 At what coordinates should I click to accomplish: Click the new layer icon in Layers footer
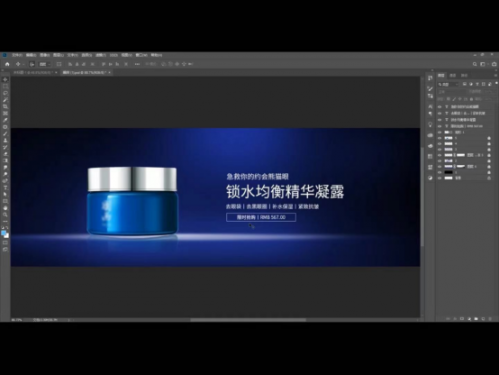pos(483,319)
